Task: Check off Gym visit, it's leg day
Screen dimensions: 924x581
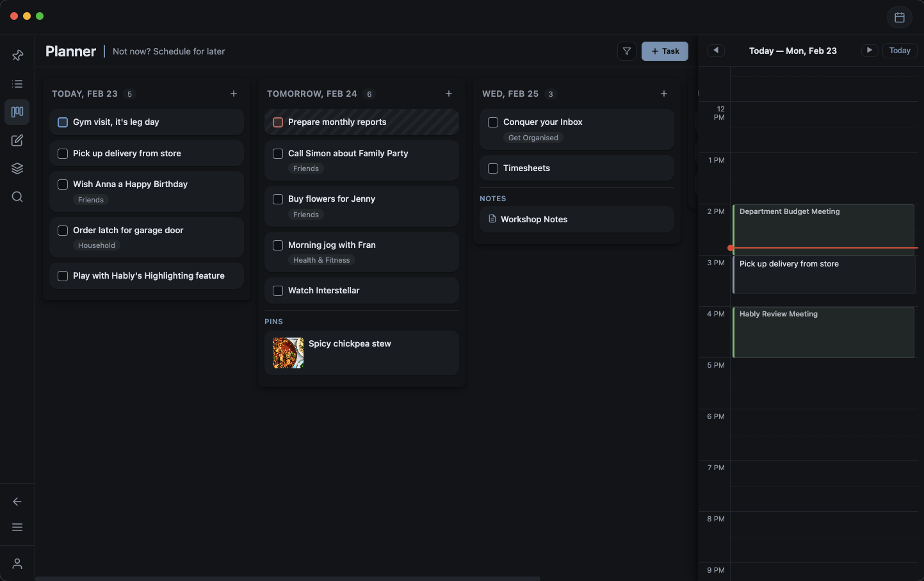Action: (x=63, y=122)
